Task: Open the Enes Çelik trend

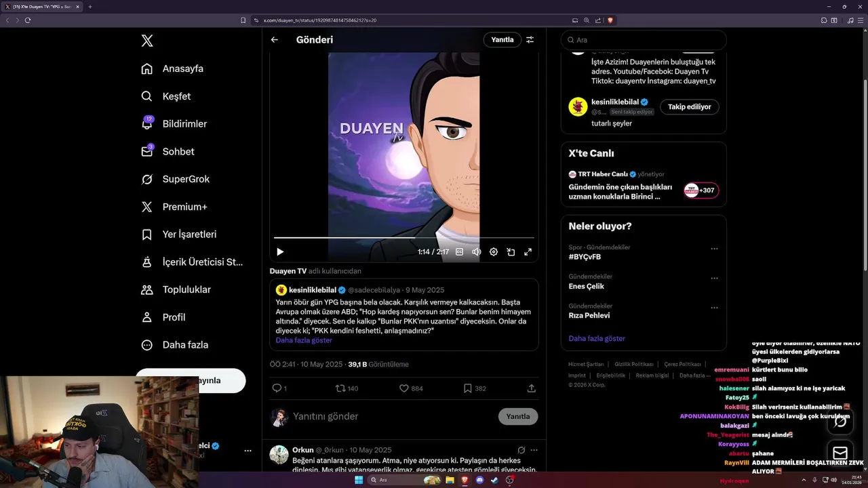Action: (x=587, y=287)
